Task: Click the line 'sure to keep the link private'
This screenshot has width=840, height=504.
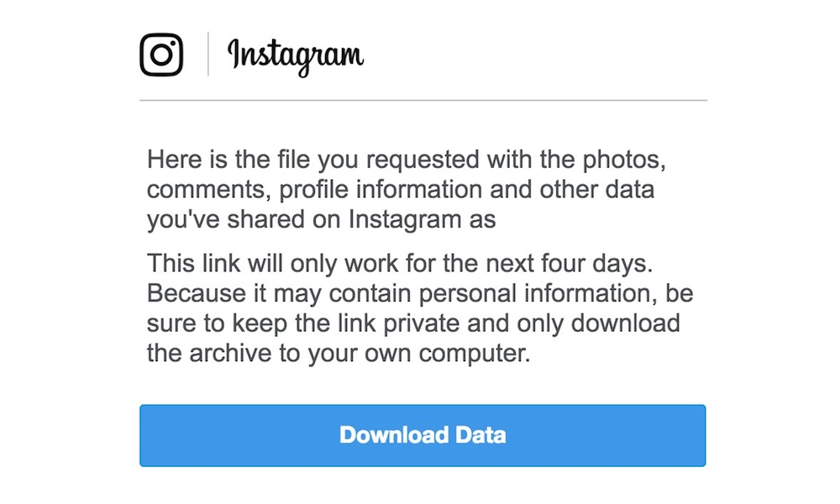Action: click(x=413, y=323)
